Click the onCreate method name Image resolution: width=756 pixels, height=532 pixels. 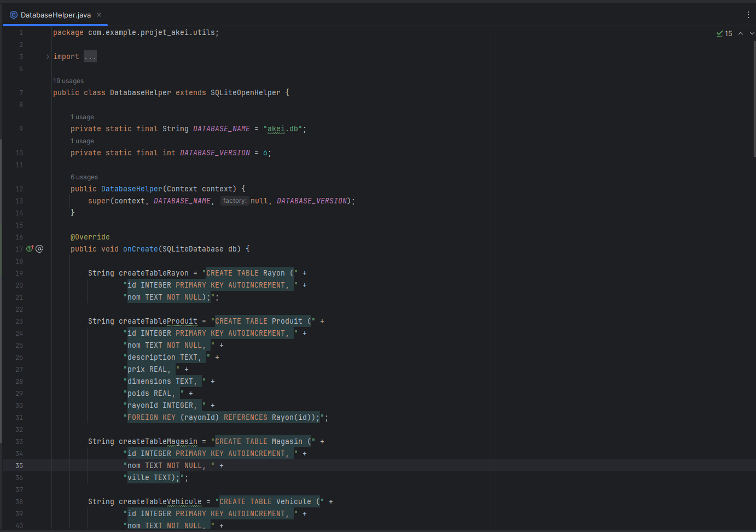click(x=141, y=249)
